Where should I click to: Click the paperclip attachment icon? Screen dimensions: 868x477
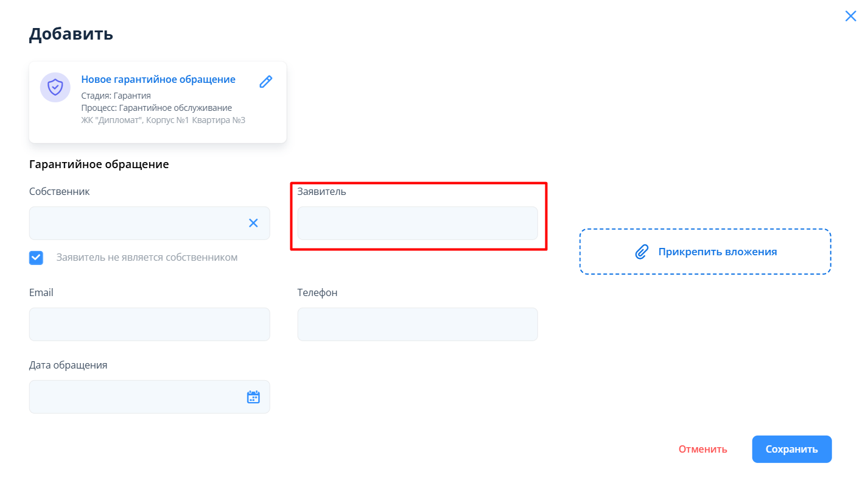(x=642, y=252)
